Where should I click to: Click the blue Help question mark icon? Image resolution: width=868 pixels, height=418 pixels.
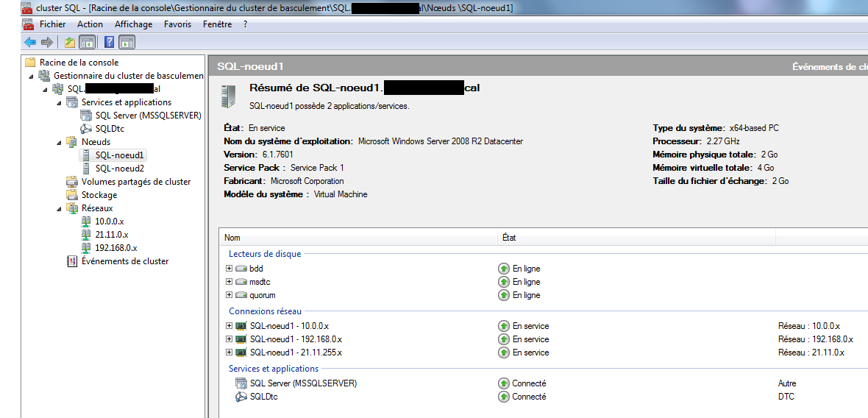(109, 43)
